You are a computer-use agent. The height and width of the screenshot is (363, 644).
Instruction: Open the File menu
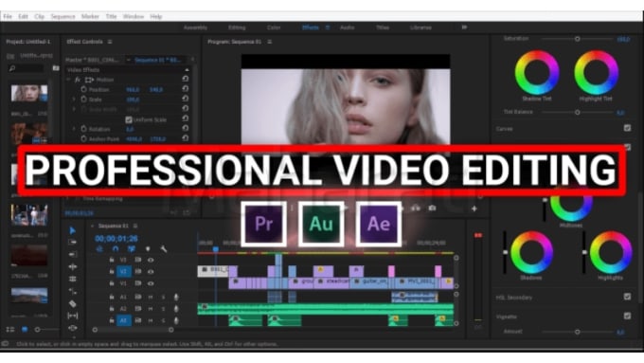(8, 16)
